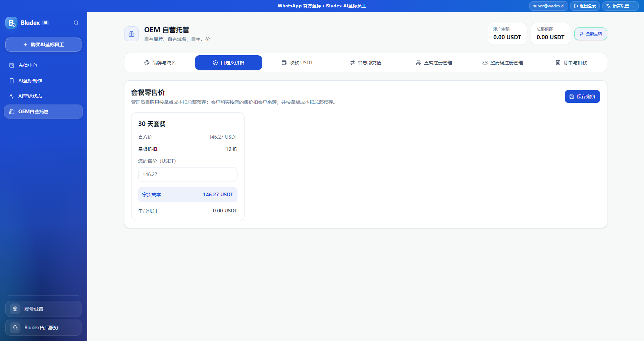Image resolution: width=644 pixels, height=341 pixels.
Task: Click the 总部预存 deposit card
Action: tap(550, 34)
